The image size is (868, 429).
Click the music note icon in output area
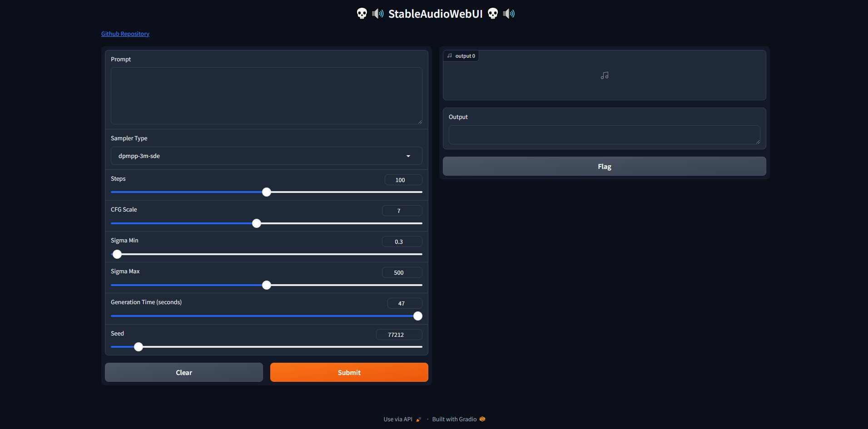(x=604, y=75)
